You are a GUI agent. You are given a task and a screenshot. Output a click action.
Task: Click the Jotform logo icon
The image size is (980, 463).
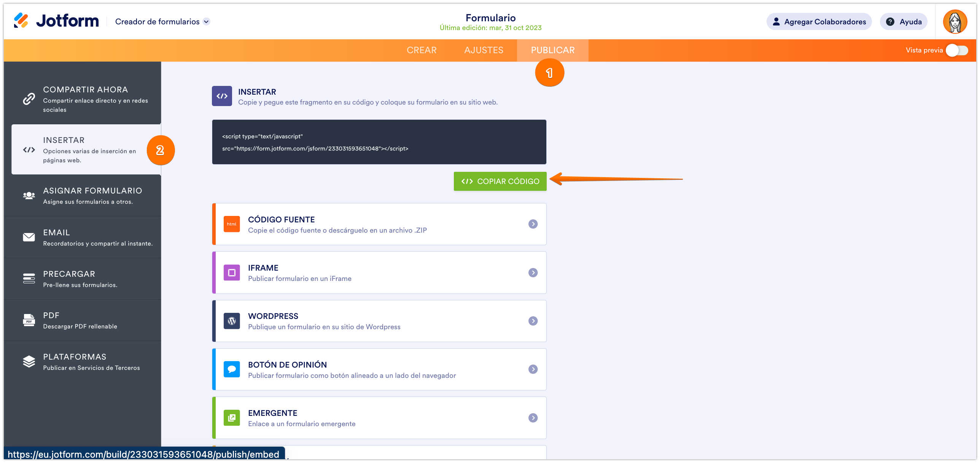pos(21,21)
